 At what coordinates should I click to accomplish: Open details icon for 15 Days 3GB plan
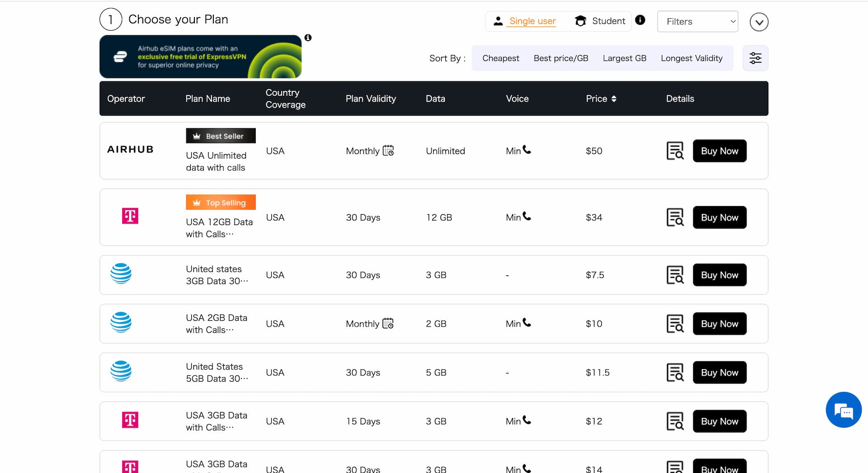pyautogui.click(x=675, y=421)
